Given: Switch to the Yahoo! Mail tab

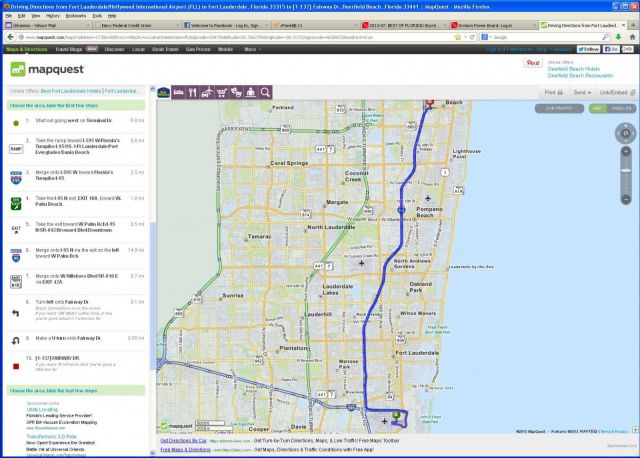Looking at the screenshot, I should (47, 25).
